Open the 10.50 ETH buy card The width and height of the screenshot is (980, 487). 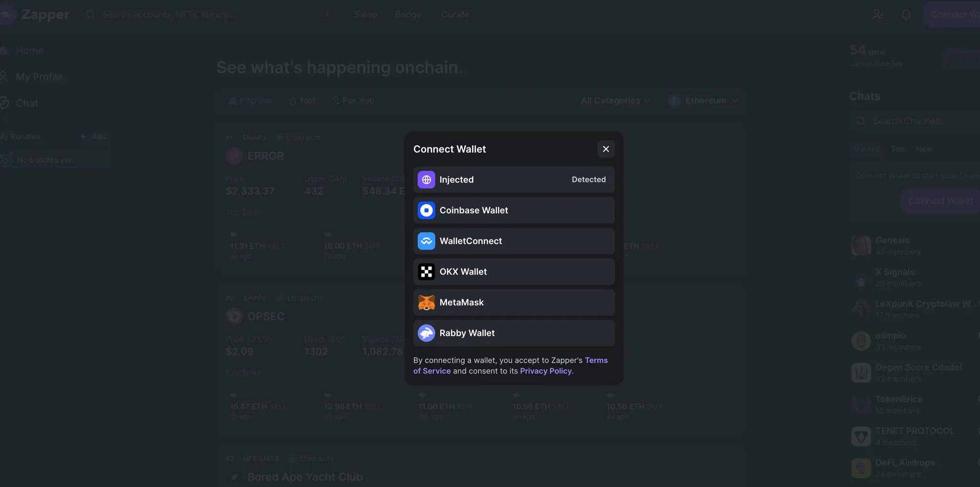(635, 406)
